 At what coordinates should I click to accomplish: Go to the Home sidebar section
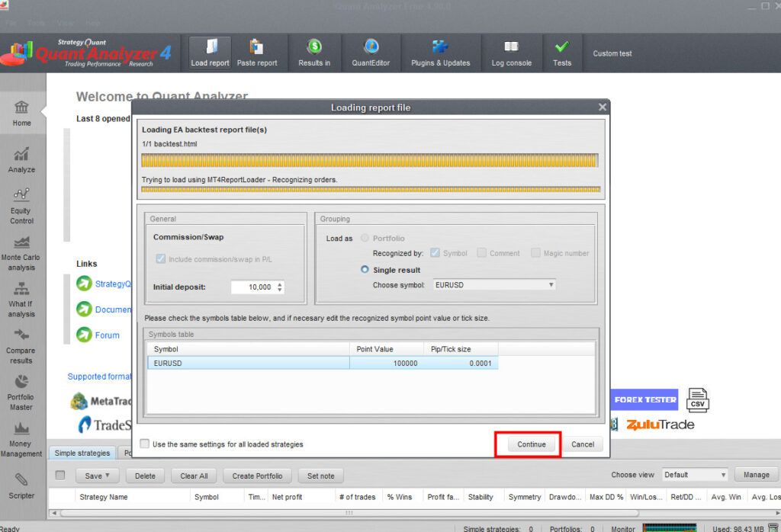22,113
